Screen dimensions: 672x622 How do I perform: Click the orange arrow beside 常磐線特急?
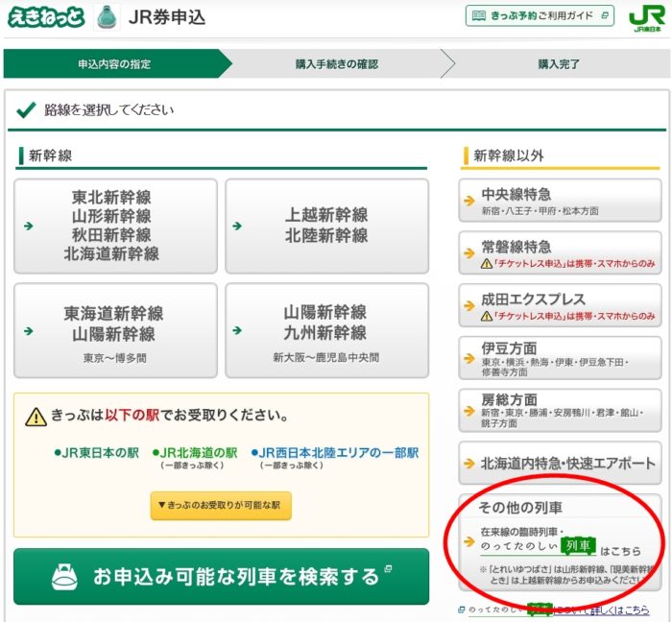[469, 253]
